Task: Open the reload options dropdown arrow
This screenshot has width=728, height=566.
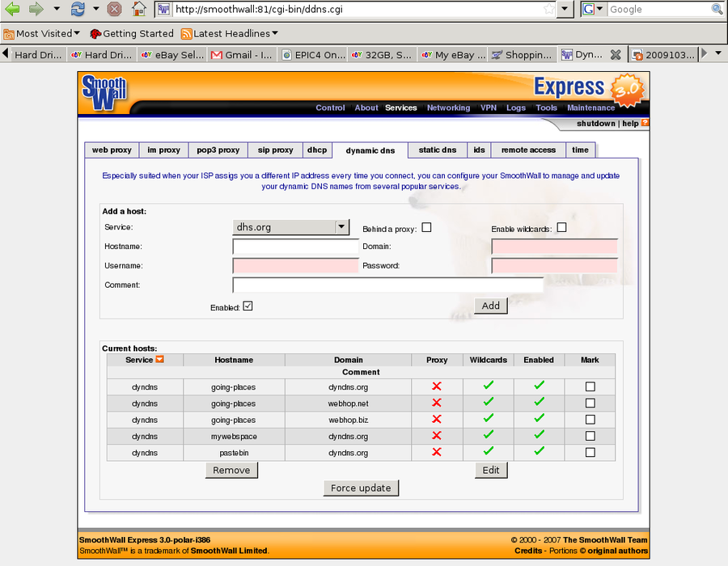Action: click(96, 8)
